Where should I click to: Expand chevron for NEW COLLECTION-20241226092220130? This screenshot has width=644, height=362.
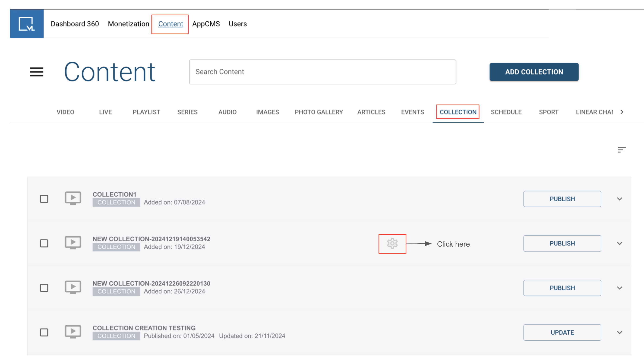click(x=619, y=288)
